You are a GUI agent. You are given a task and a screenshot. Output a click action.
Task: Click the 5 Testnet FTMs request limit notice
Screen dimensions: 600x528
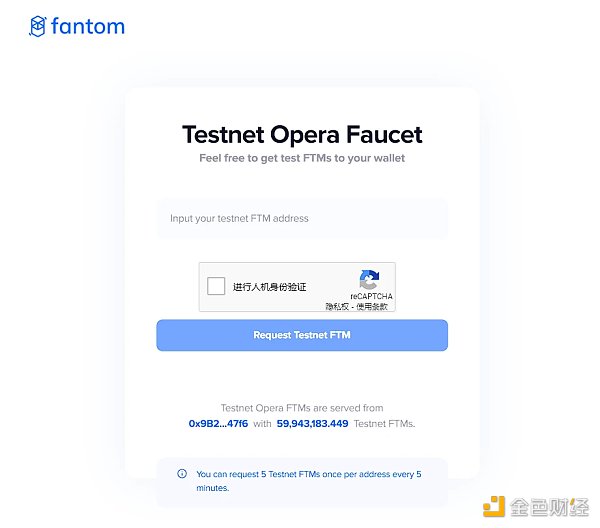pyautogui.click(x=309, y=481)
